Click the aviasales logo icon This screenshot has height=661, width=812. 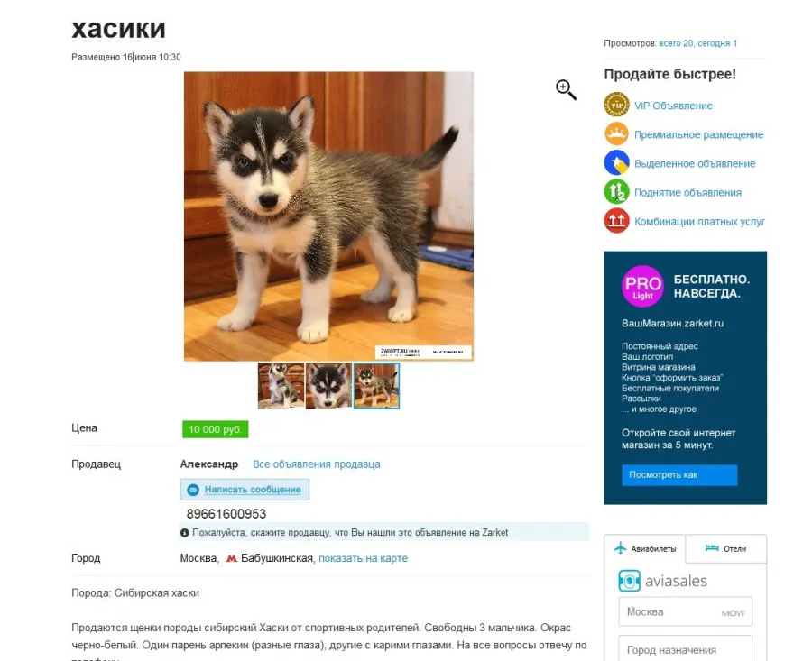629,581
